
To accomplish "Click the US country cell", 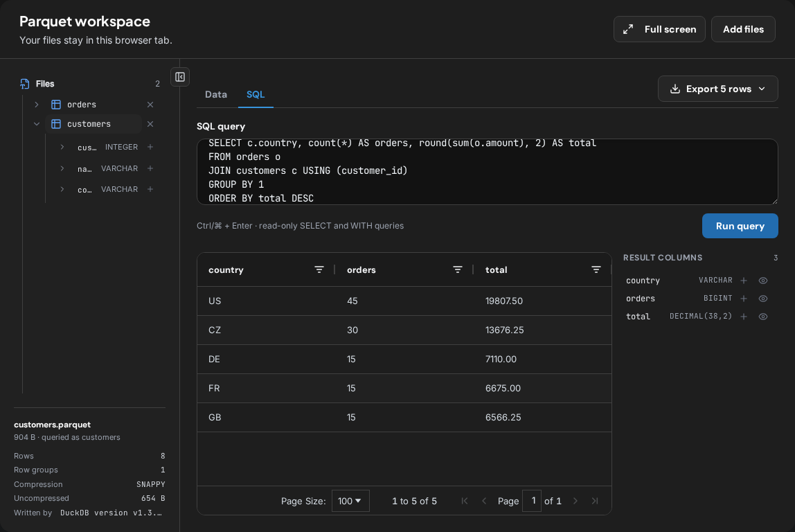I will coord(267,301).
